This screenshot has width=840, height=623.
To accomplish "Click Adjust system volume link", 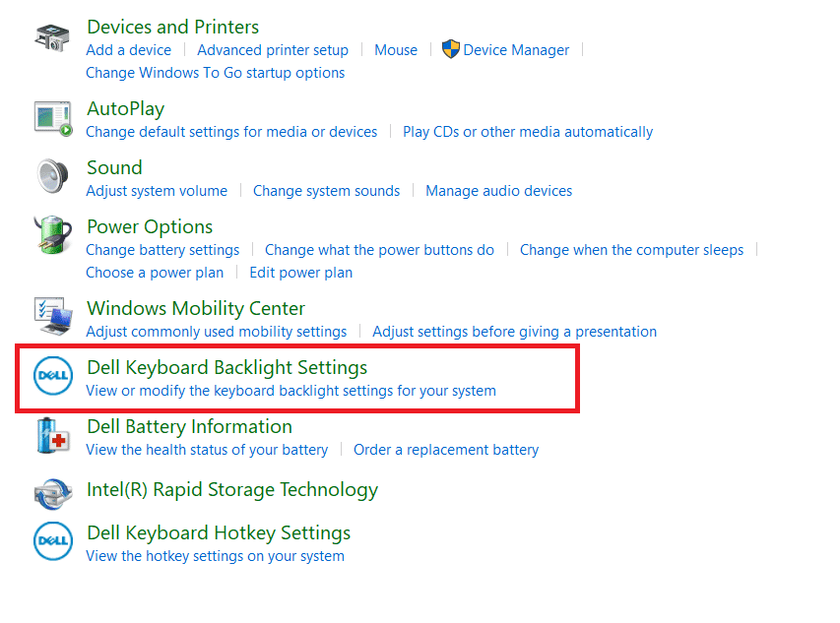I will pos(157,191).
